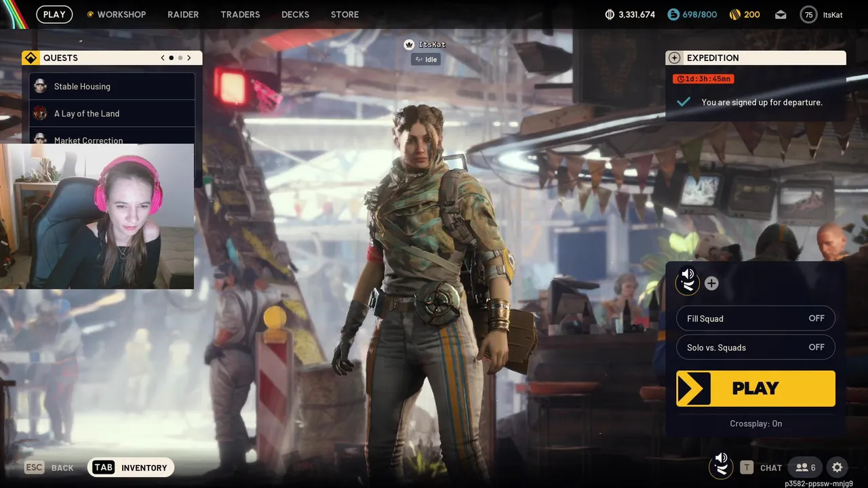Open the level 75 profile badge

coord(808,14)
